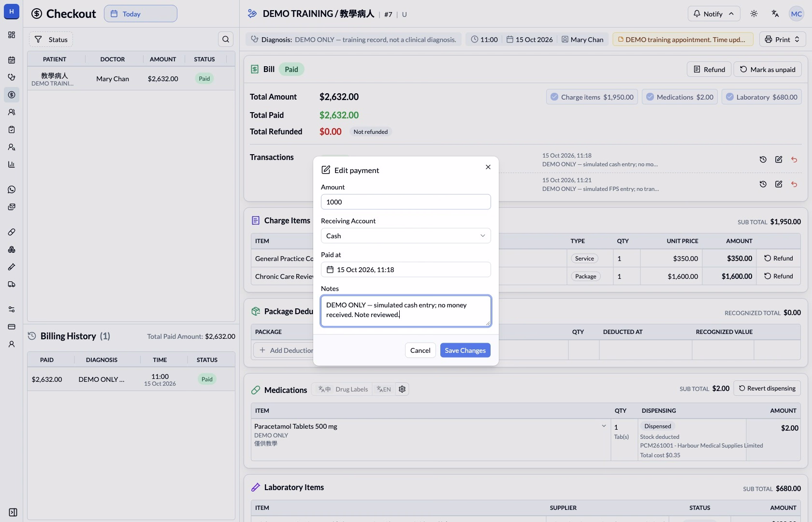Open the Receiving Account Cash dropdown
The height and width of the screenshot is (522, 812).
(406, 236)
